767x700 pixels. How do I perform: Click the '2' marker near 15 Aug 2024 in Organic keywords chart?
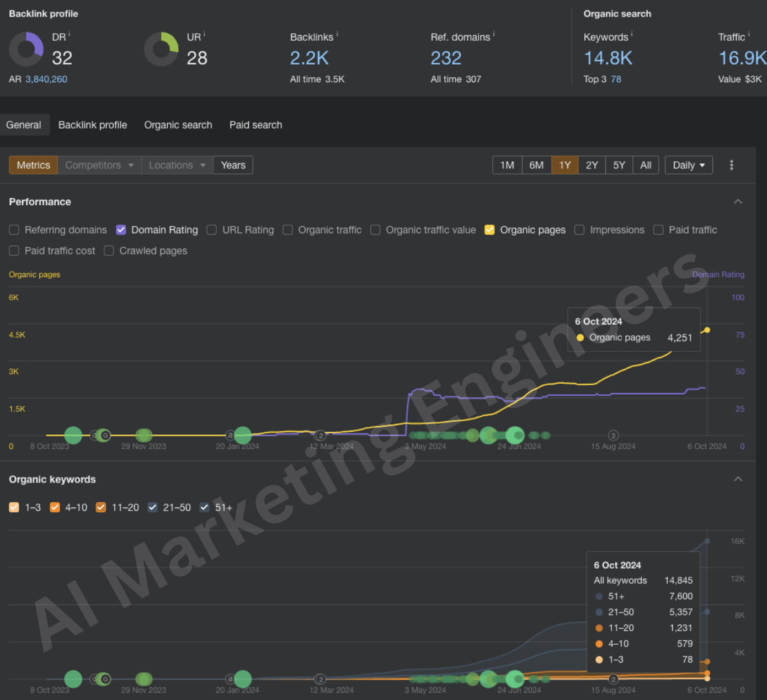pos(613,680)
